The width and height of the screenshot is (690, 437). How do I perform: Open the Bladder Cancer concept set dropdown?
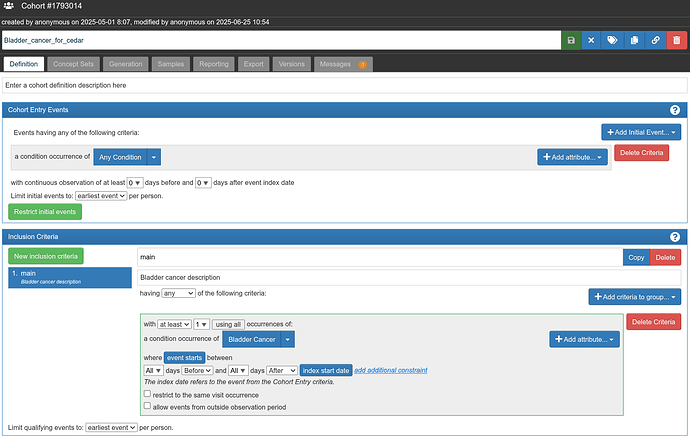point(288,339)
